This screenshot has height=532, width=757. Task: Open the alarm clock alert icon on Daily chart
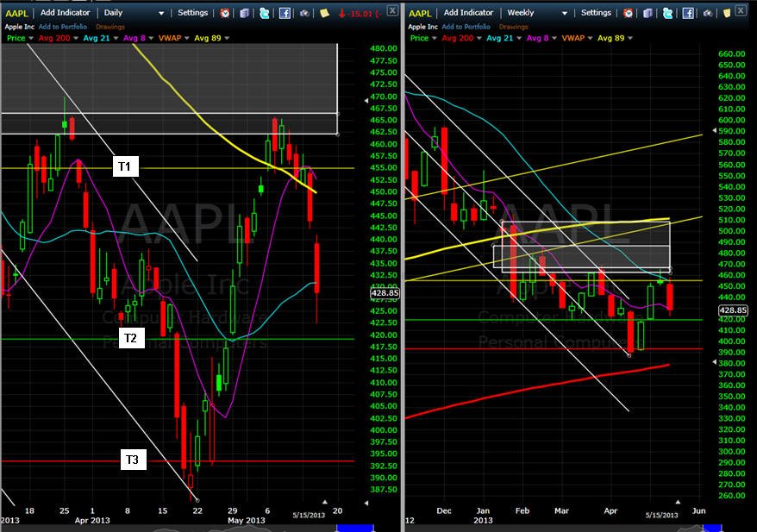[x=224, y=13]
